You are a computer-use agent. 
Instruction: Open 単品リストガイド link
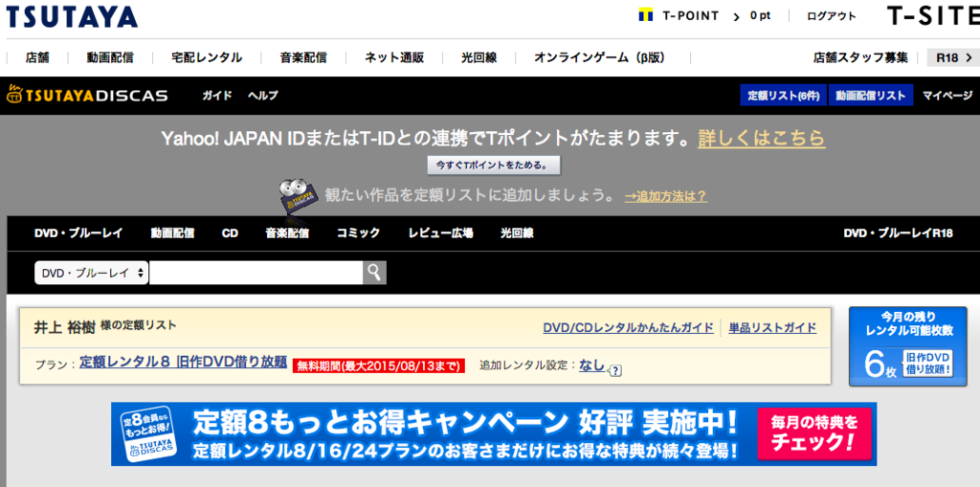coord(772,327)
